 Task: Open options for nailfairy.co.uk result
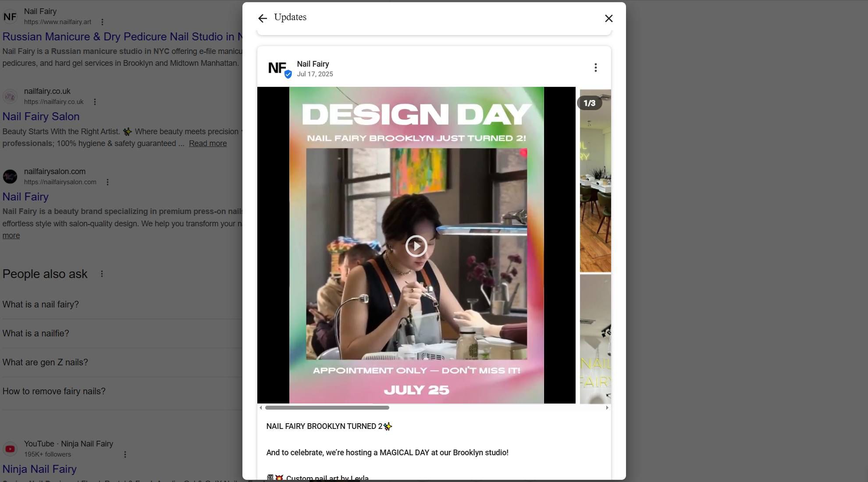click(x=95, y=102)
